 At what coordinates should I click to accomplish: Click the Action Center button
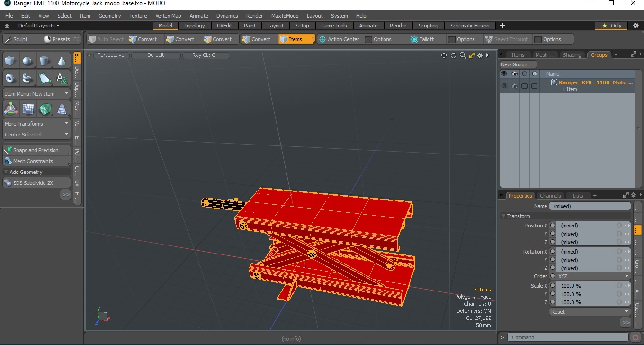point(339,39)
